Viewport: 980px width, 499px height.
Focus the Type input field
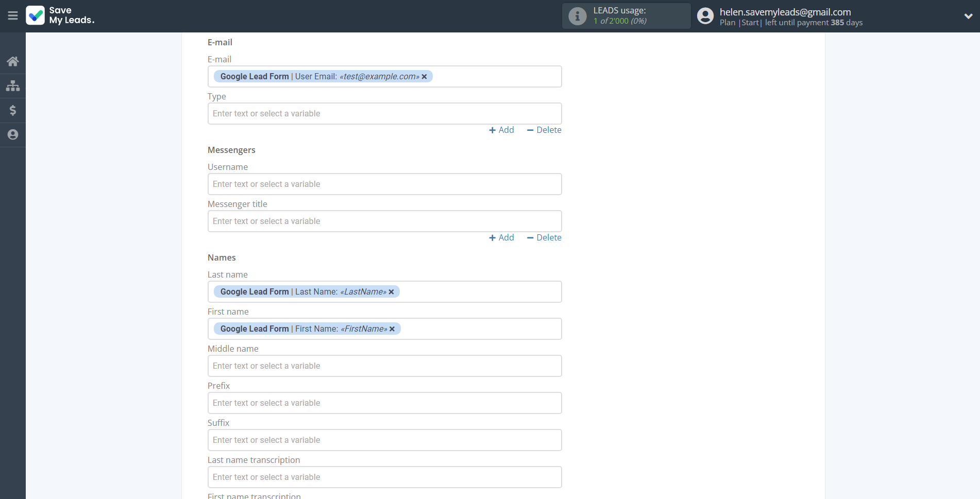coord(384,113)
